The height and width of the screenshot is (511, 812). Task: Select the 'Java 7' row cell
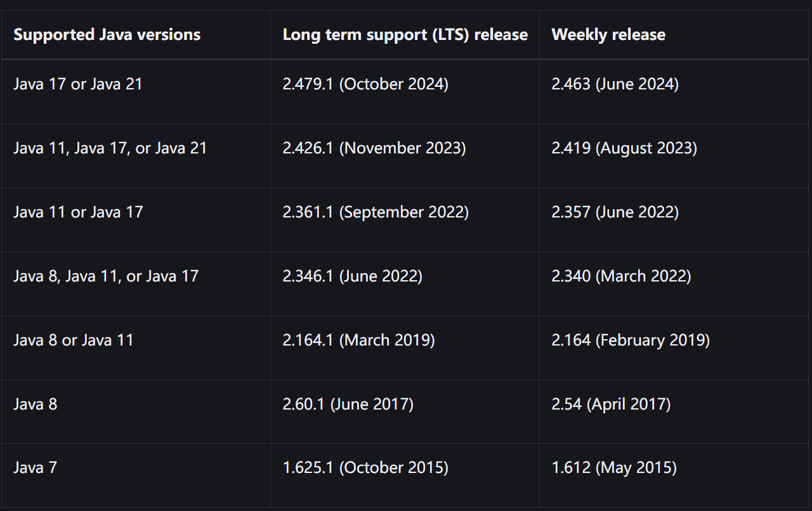[x=36, y=469]
